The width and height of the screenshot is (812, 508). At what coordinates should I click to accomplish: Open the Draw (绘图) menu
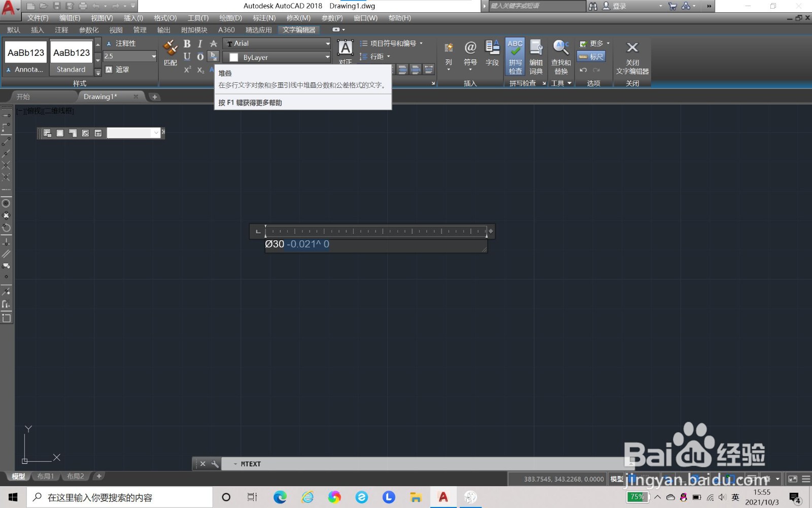tap(230, 18)
